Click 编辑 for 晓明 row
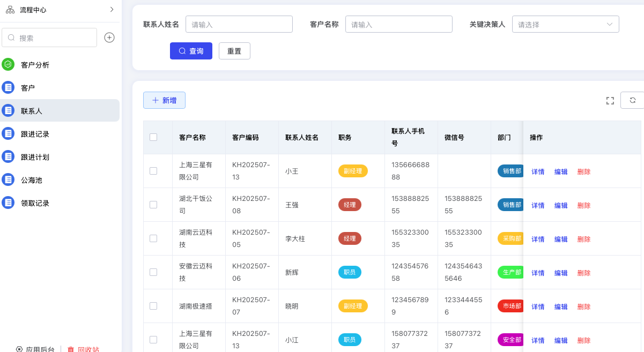The height and width of the screenshot is (352, 644). [561, 306]
